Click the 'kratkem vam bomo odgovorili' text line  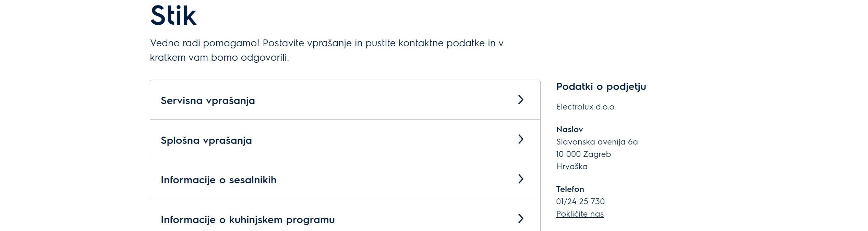219,58
